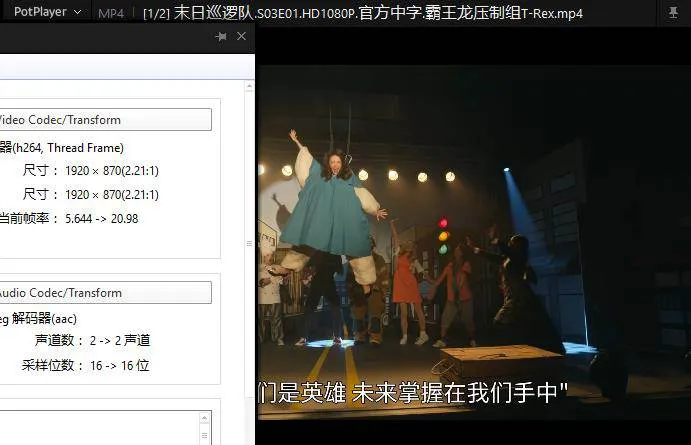Image resolution: width=691 pixels, height=445 pixels.
Task: Toggle the always-on-top pin in PotPlayer title bar
Action: [673, 12]
